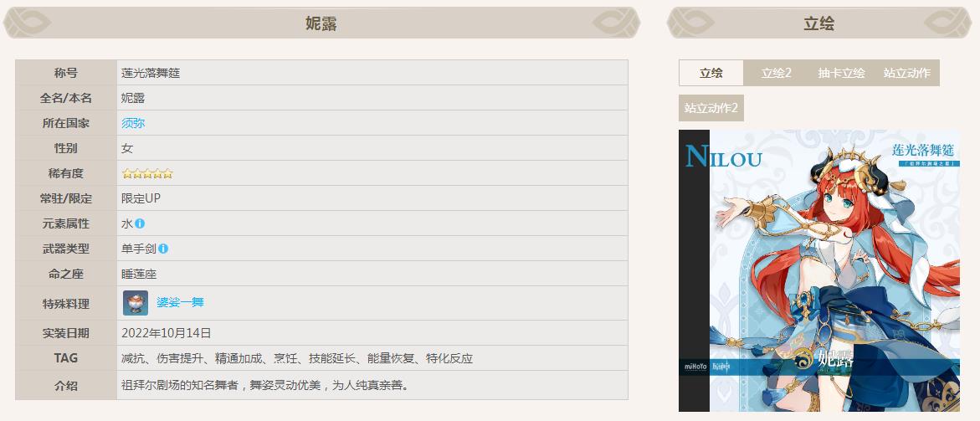Open the 抽卡立绘 tab

point(841,73)
